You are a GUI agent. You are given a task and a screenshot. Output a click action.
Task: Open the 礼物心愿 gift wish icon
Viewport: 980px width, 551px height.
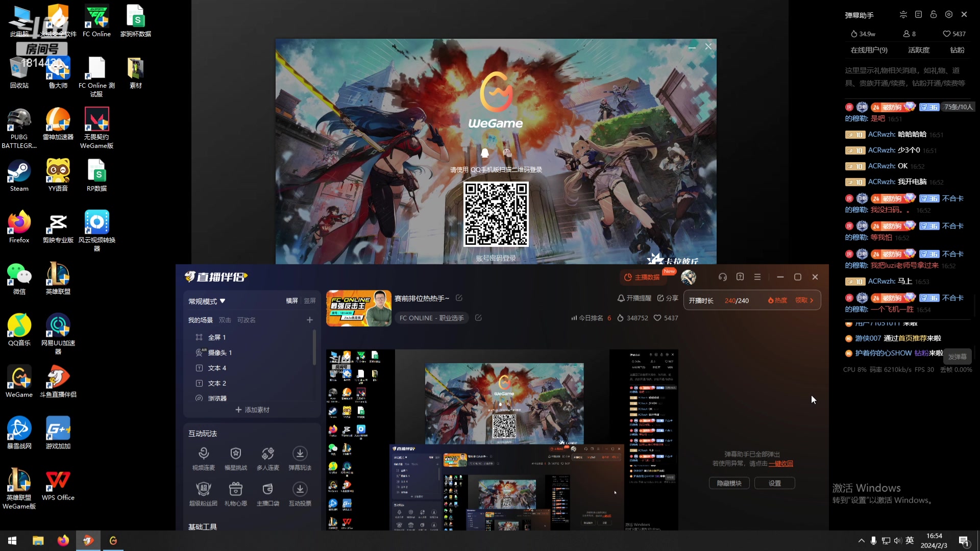click(x=235, y=489)
